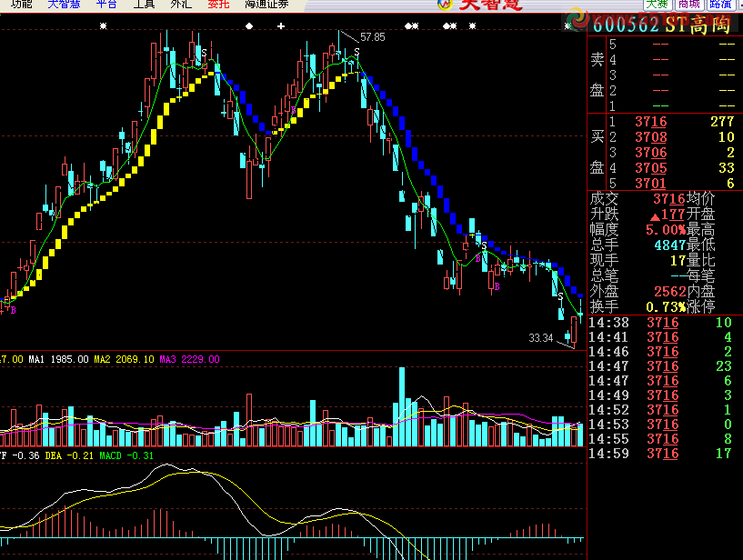Select the 57.85 high price label

tap(372, 37)
